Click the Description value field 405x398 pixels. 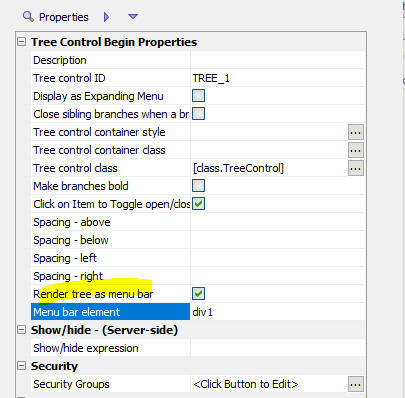(278, 60)
